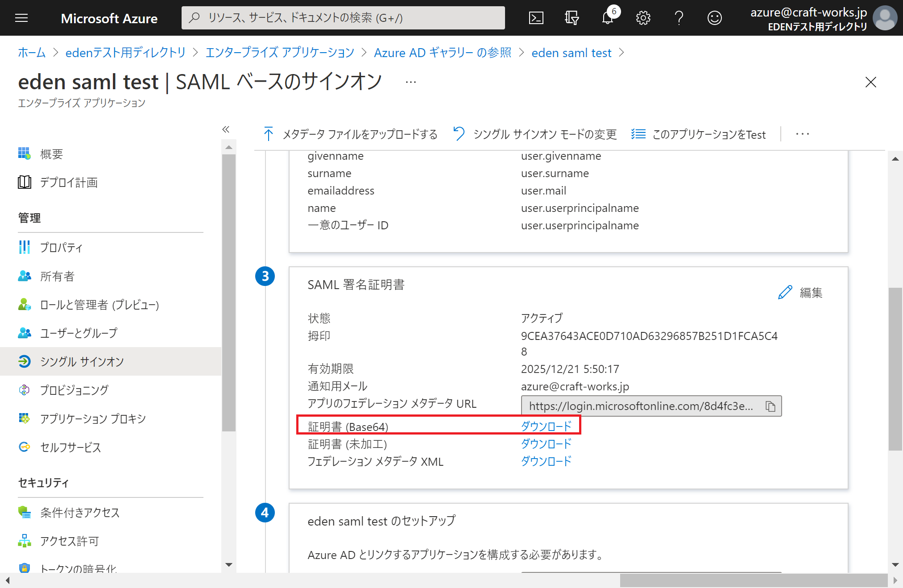This screenshot has height=588, width=903.
Task: Open エンタープライズ アプリケーション breadcrumb
Action: pos(280,53)
